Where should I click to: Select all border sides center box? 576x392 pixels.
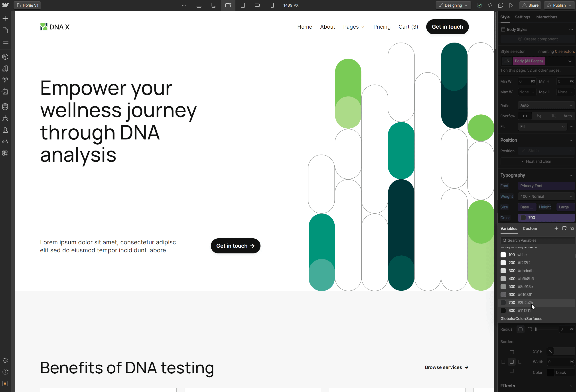tap(512, 362)
